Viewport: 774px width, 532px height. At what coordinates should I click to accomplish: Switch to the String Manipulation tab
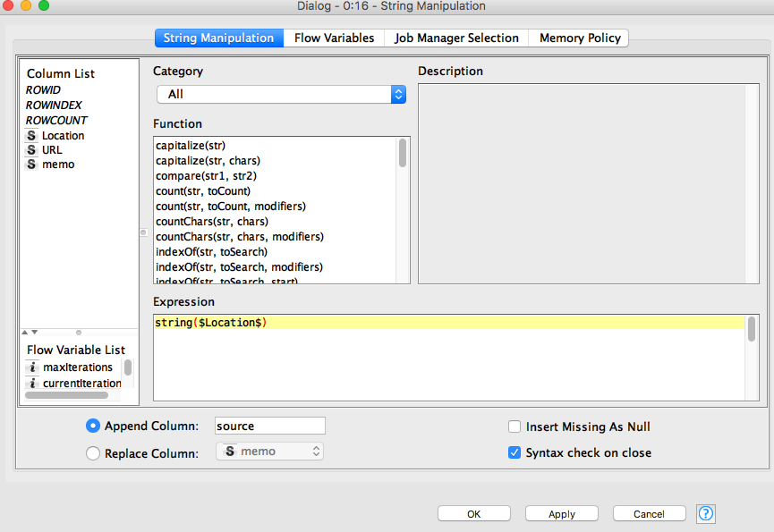(x=219, y=38)
